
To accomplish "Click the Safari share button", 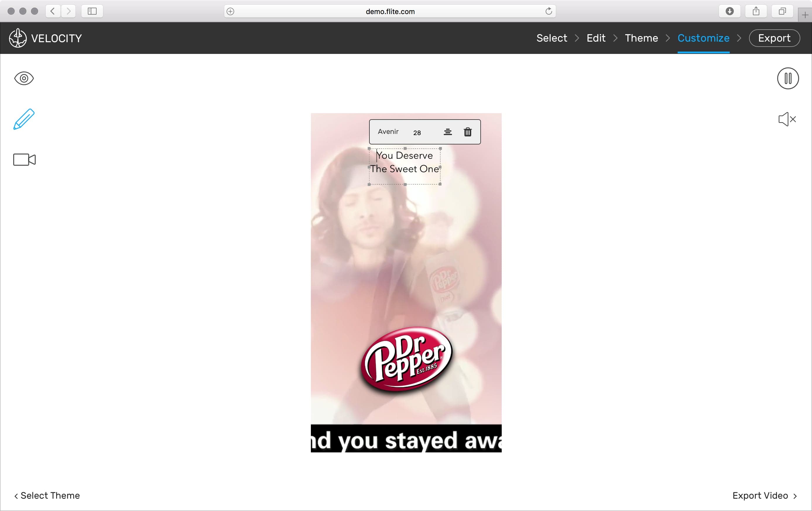I will (x=756, y=11).
